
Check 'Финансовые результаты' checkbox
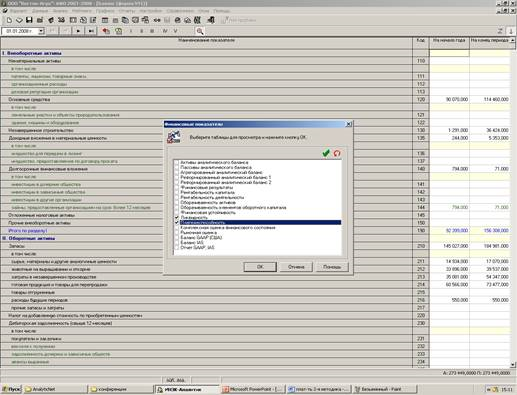[x=177, y=188]
